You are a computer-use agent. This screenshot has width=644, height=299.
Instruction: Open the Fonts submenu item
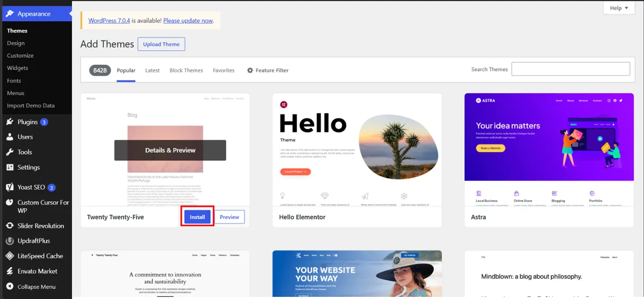click(x=14, y=81)
